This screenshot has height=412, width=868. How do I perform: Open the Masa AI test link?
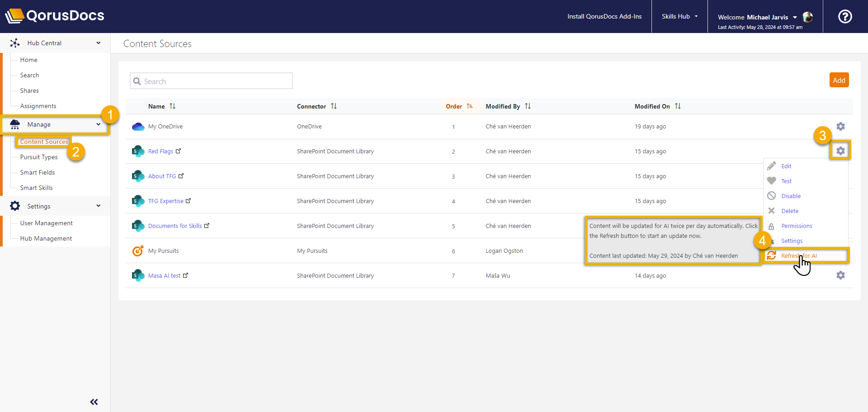point(164,275)
